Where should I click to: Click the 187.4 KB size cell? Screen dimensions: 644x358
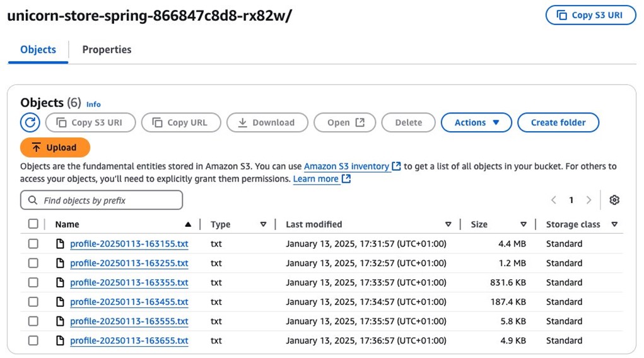(508, 302)
